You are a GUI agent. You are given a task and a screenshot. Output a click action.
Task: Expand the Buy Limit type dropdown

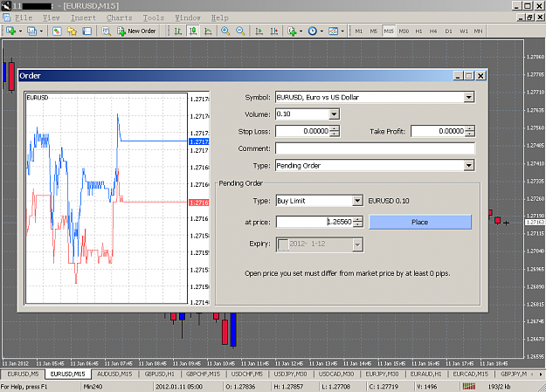tap(357, 201)
